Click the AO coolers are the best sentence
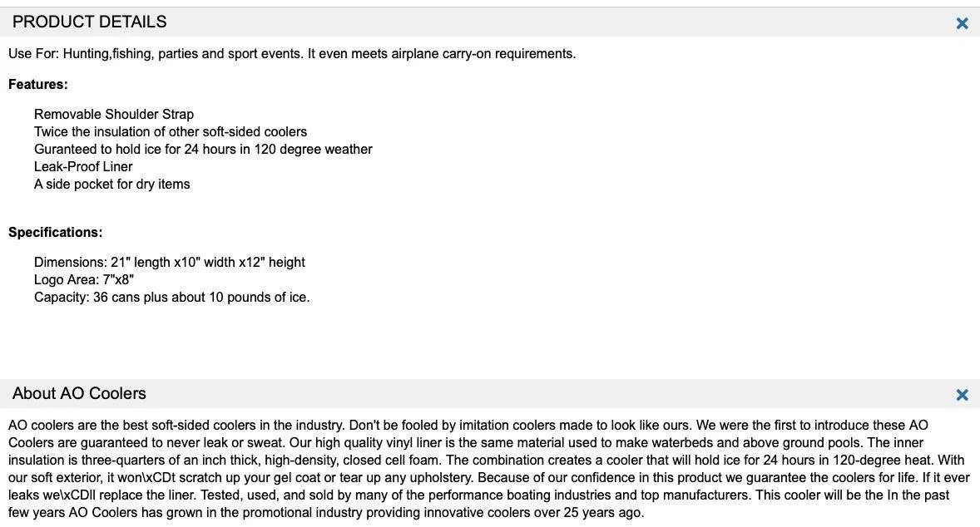Viewport: 980px width, 527px height. pyautogui.click(x=176, y=426)
